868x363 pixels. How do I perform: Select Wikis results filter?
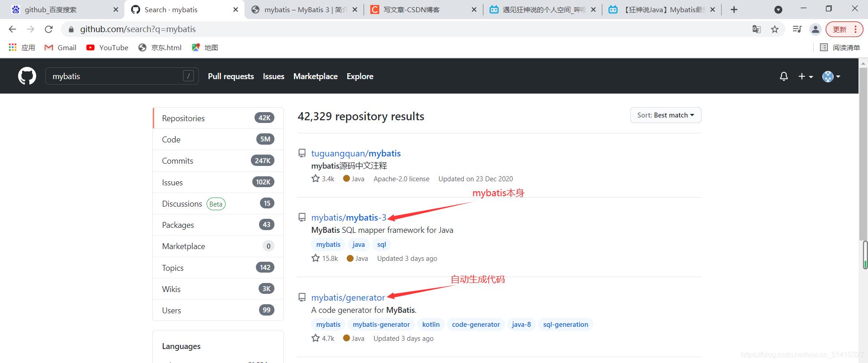[218, 289]
